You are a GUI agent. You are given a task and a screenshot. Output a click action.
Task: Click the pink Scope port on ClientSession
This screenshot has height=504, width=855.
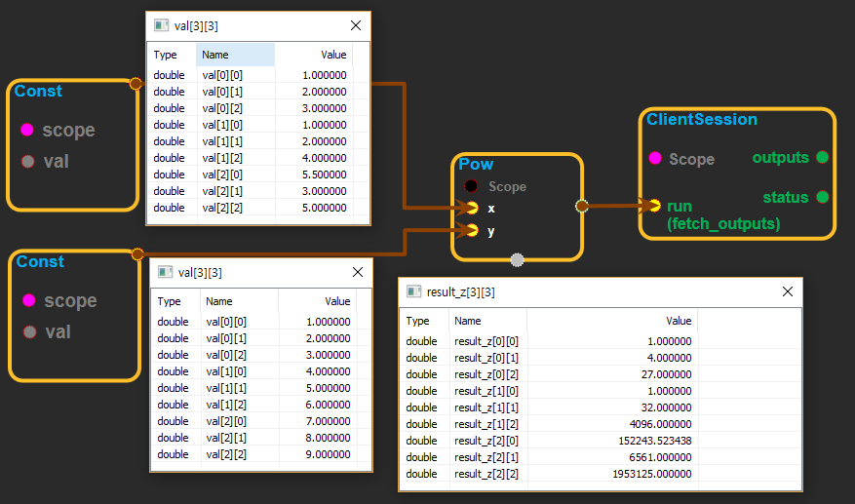[654, 158]
